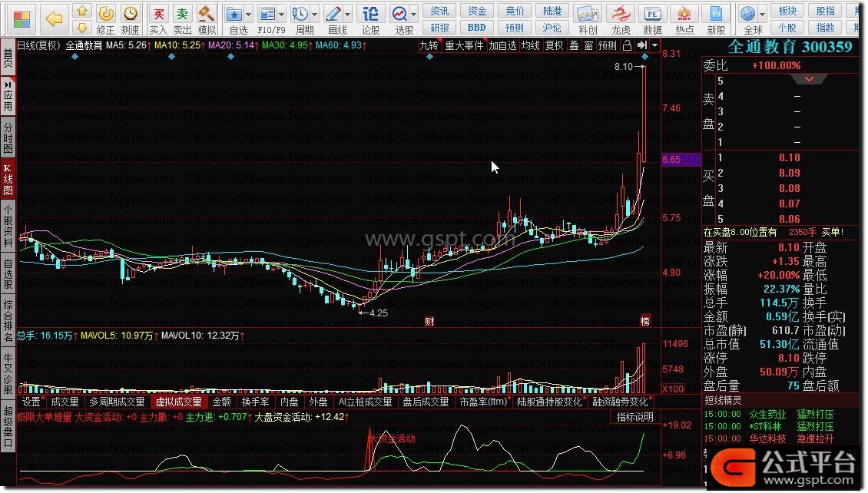This screenshot has height=493, width=868.
Task: Open the 个股资料 sidebar tab
Action: pos(8,227)
